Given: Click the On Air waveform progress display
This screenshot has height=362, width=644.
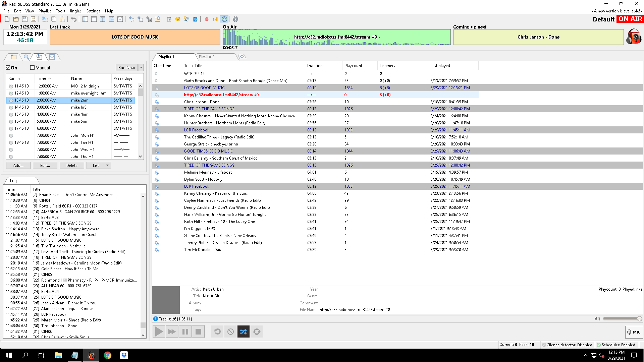Looking at the screenshot, I should (x=337, y=37).
